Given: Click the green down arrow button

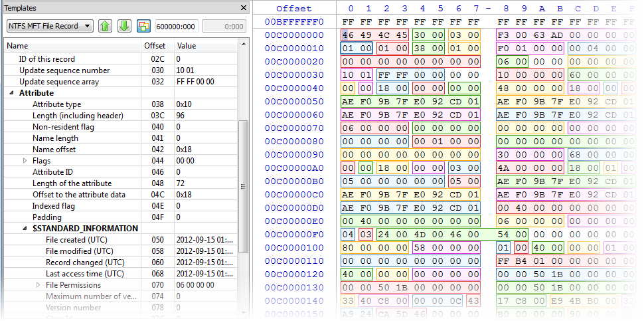Looking at the screenshot, I should click(124, 27).
